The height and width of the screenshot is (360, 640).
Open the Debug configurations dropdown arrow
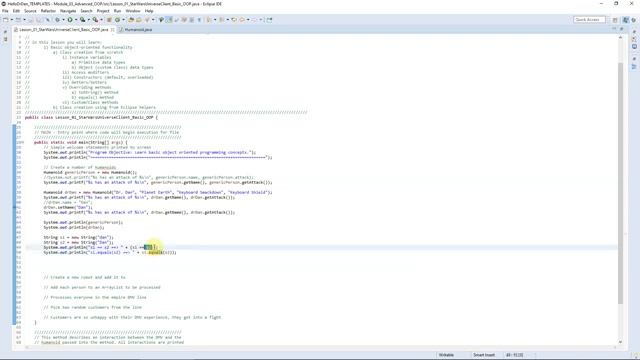click(63, 20)
